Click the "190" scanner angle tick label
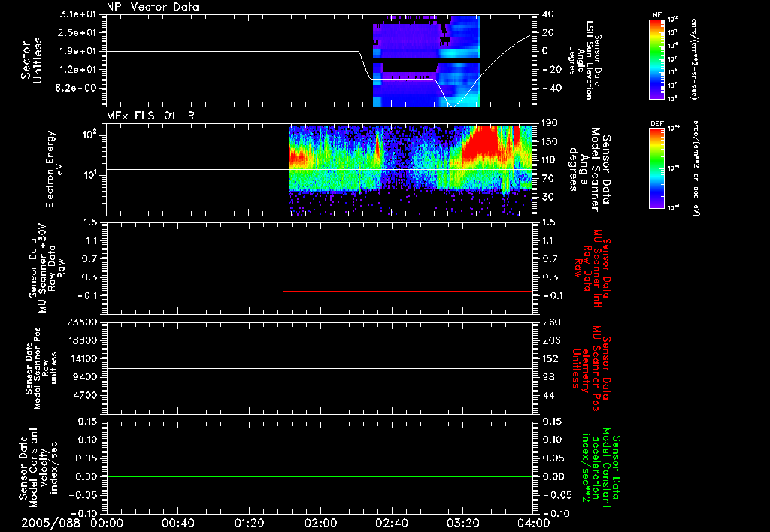The image size is (770, 532). pos(550,123)
